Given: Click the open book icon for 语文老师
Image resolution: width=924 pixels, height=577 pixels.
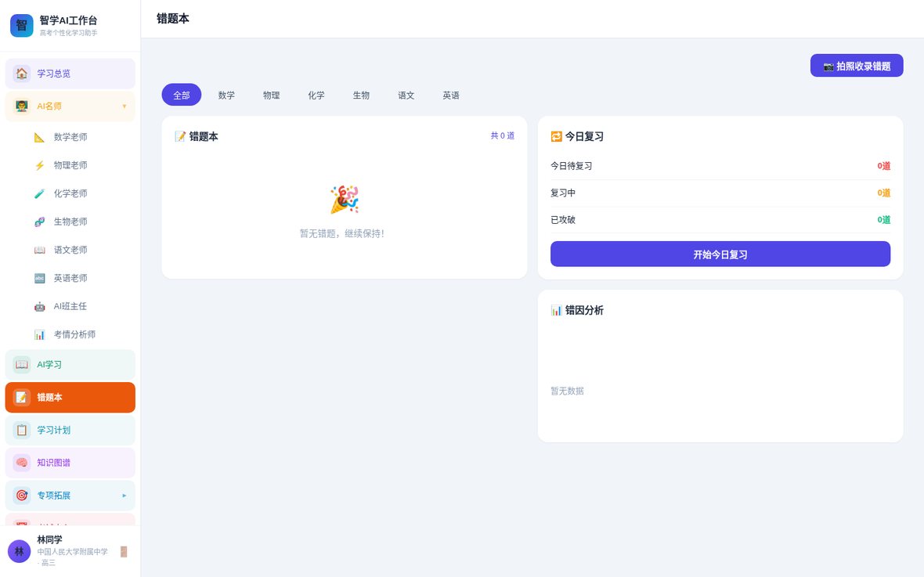Looking at the screenshot, I should [39, 250].
